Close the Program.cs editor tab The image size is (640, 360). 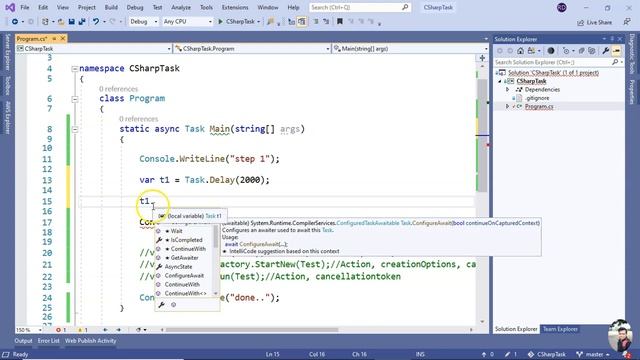[x=63, y=38]
